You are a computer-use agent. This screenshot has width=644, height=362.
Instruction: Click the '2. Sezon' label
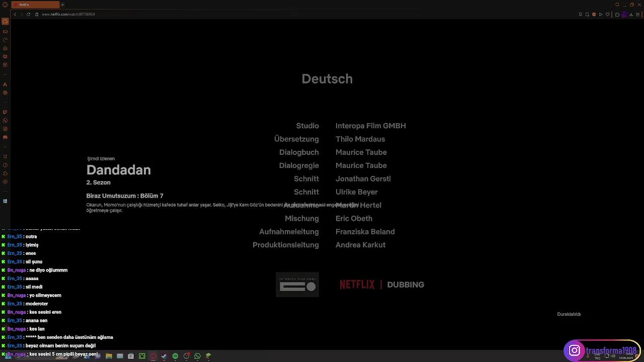pos(98,183)
